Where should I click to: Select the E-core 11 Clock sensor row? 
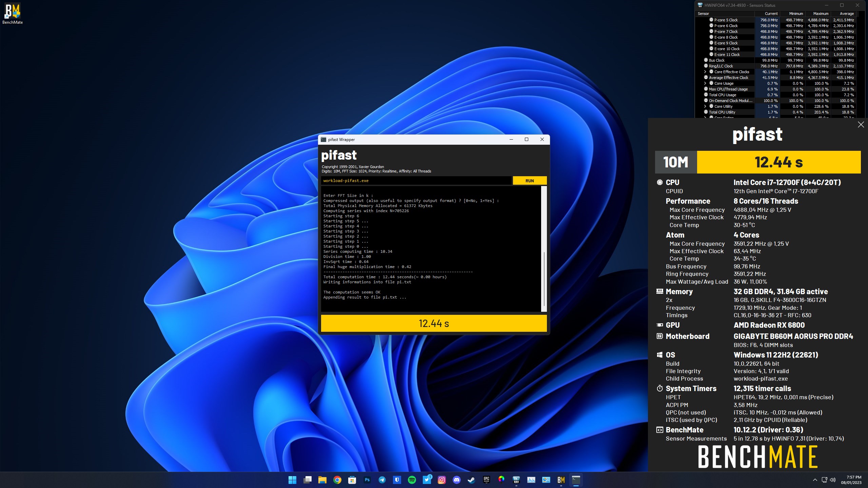tap(775, 55)
